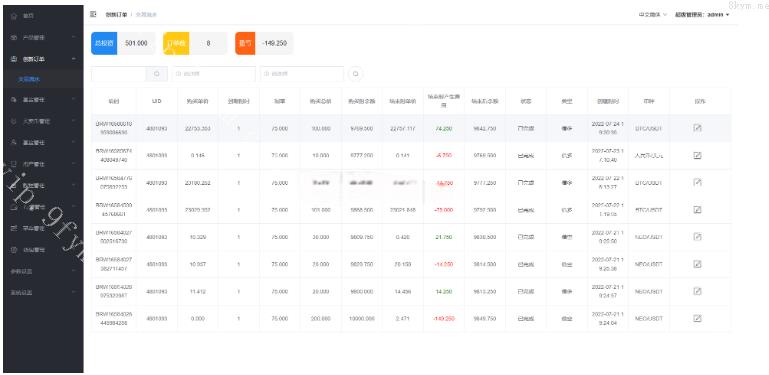Click edit icon for 0.145 price row
The width and height of the screenshot is (769, 375).
(x=697, y=155)
